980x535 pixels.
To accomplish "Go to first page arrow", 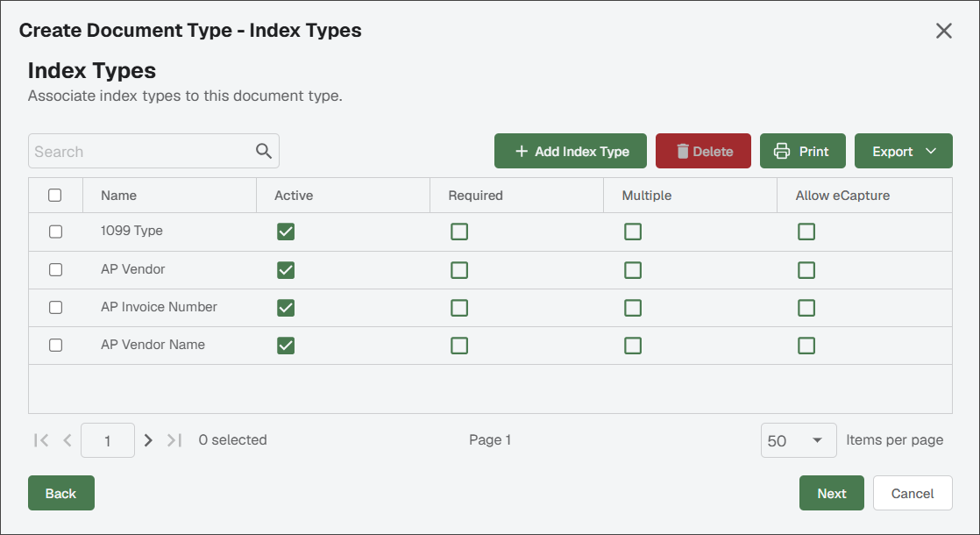I will (41, 440).
